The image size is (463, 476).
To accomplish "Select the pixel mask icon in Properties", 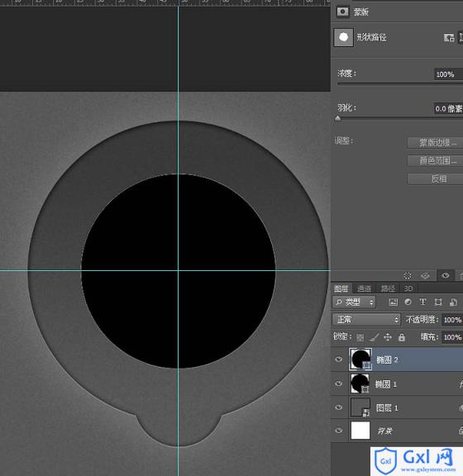I will 342,12.
